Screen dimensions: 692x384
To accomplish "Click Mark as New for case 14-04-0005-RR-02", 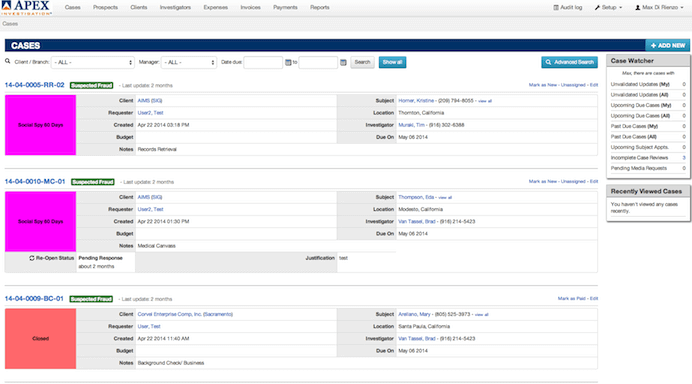I will [x=543, y=85].
